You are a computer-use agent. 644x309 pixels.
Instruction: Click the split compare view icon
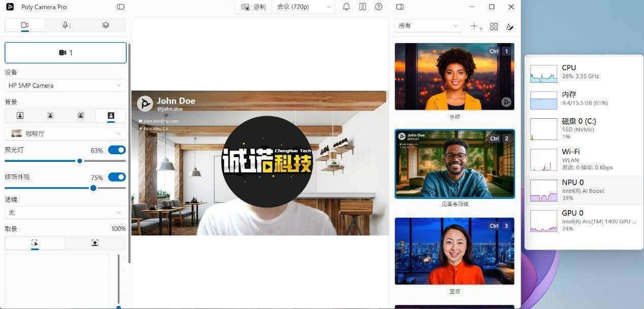362,7
